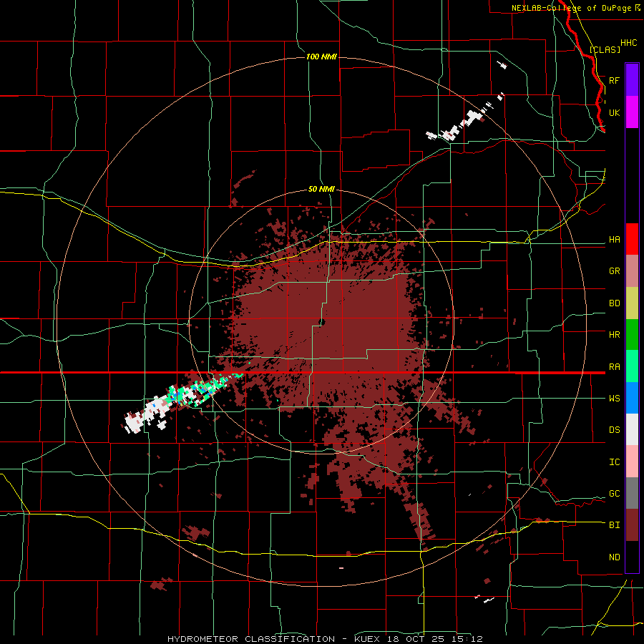Screen dimensions: 644x644
Task: Click the UK legend label
Action: coord(614,112)
